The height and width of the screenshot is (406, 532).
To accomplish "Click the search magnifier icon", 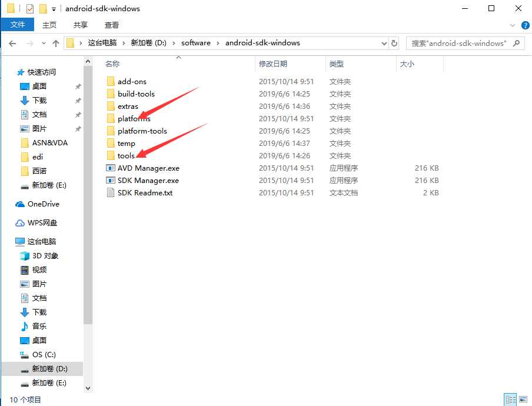I will (x=516, y=43).
